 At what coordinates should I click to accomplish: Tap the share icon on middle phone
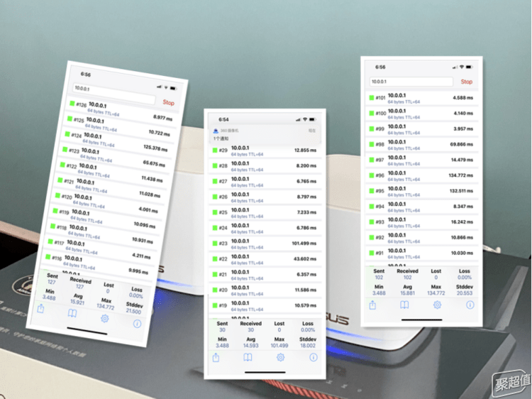216,357
